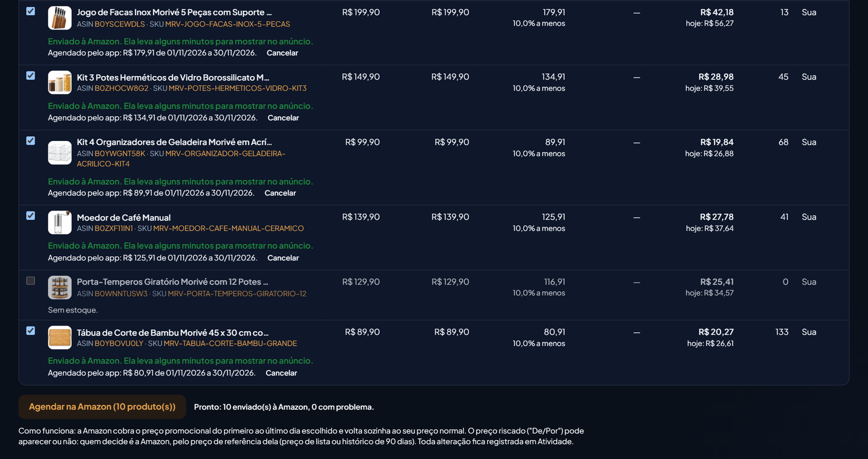Image resolution: width=868 pixels, height=459 pixels.
Task: Click Cancelar for the R$ 89,91 schedule
Action: (280, 193)
